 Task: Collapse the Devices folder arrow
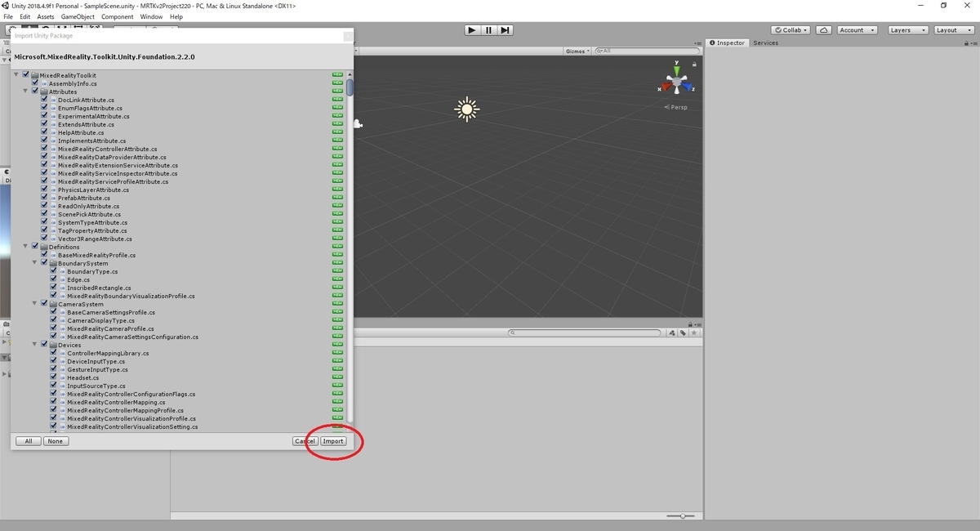[x=34, y=345]
